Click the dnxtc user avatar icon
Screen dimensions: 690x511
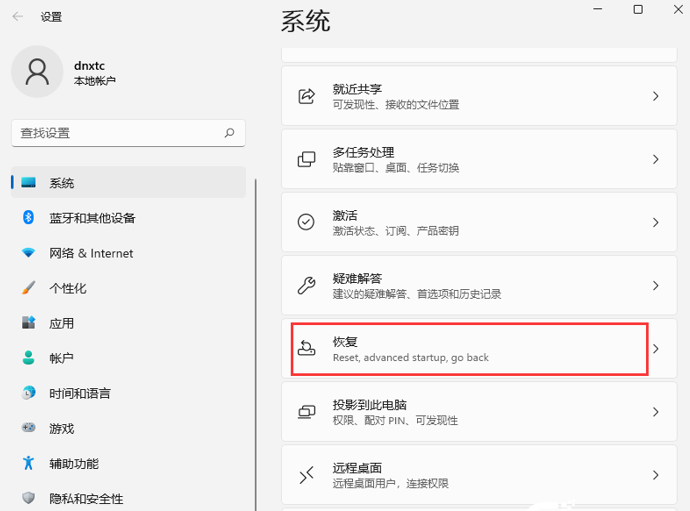tap(37, 71)
